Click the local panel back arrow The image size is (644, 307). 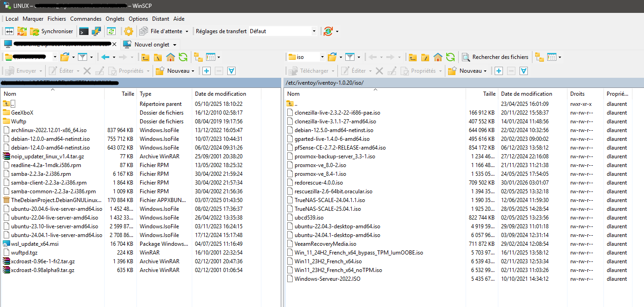106,57
